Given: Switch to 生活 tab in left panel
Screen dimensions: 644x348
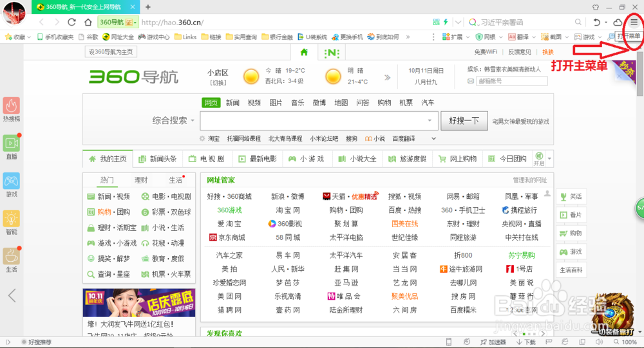Looking at the screenshot, I should click(175, 180).
